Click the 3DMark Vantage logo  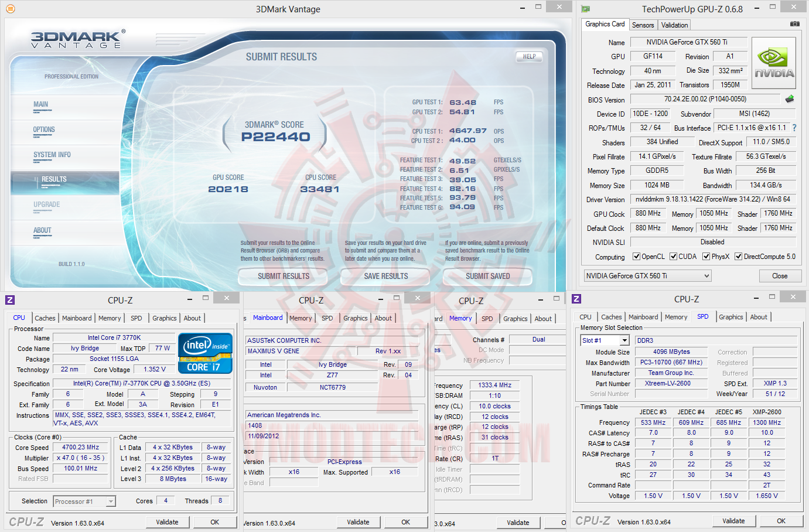[x=77, y=39]
